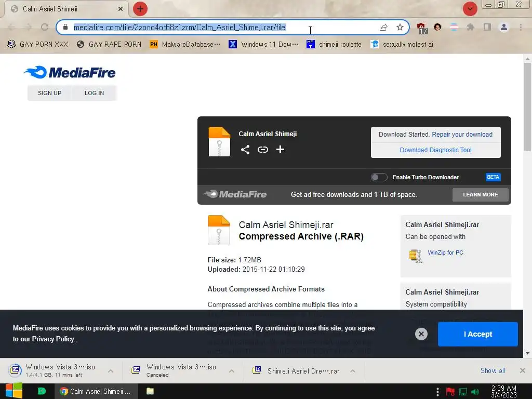Click the striped flag extension icon
Viewport: 532px width, 399px height.
(454, 27)
